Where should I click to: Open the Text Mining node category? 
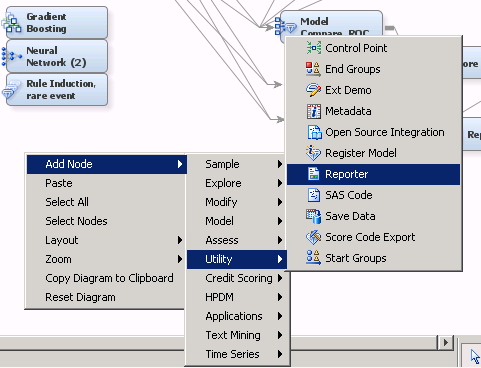pyautogui.click(x=237, y=335)
